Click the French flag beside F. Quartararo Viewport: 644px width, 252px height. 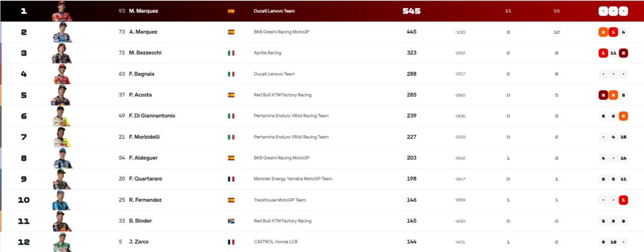click(x=231, y=179)
